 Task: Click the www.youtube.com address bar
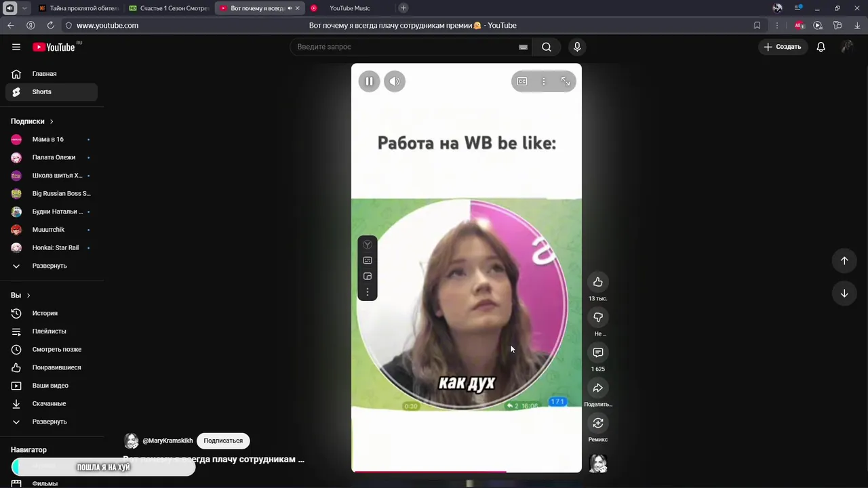[x=107, y=25]
